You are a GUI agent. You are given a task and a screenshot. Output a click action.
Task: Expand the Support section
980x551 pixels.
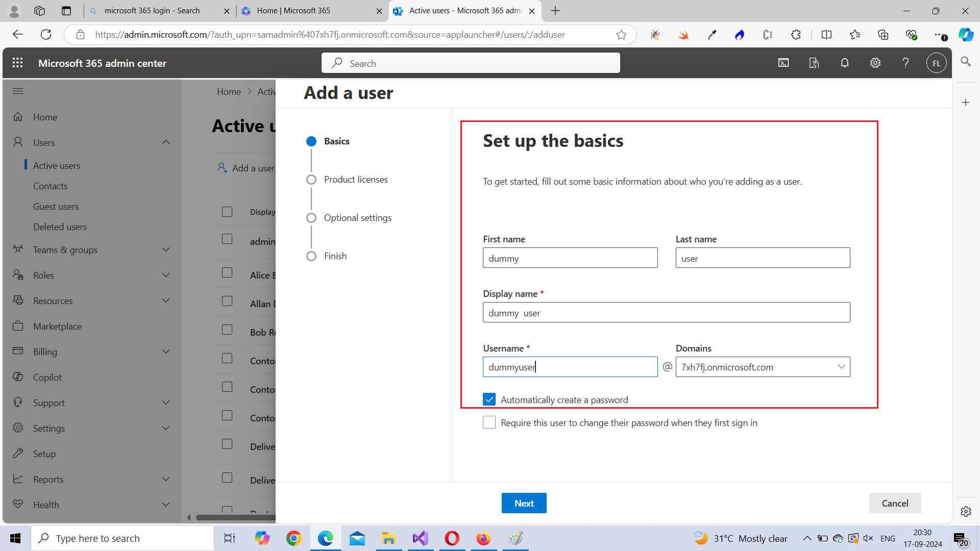pyautogui.click(x=166, y=403)
